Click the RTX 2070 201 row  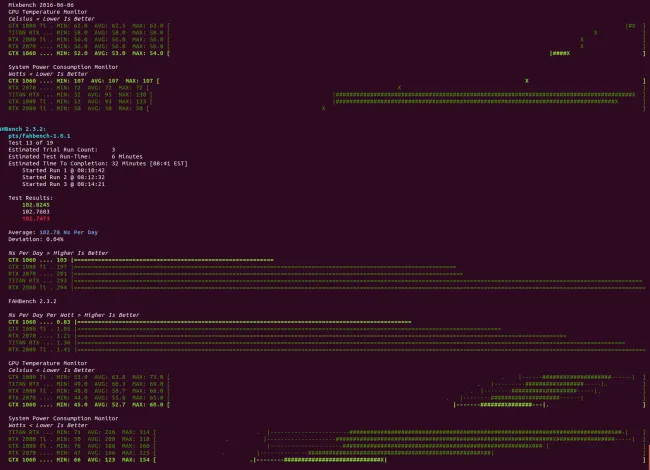[x=235, y=274]
